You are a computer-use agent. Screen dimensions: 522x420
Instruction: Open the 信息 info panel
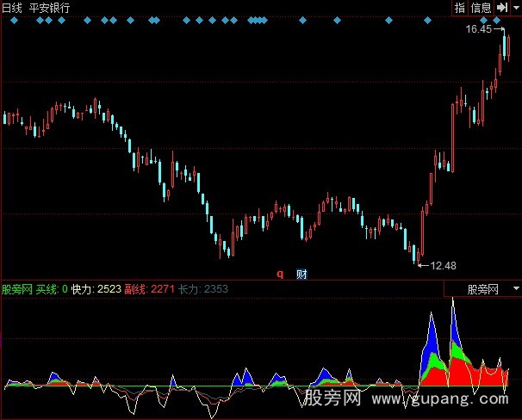tap(481, 8)
